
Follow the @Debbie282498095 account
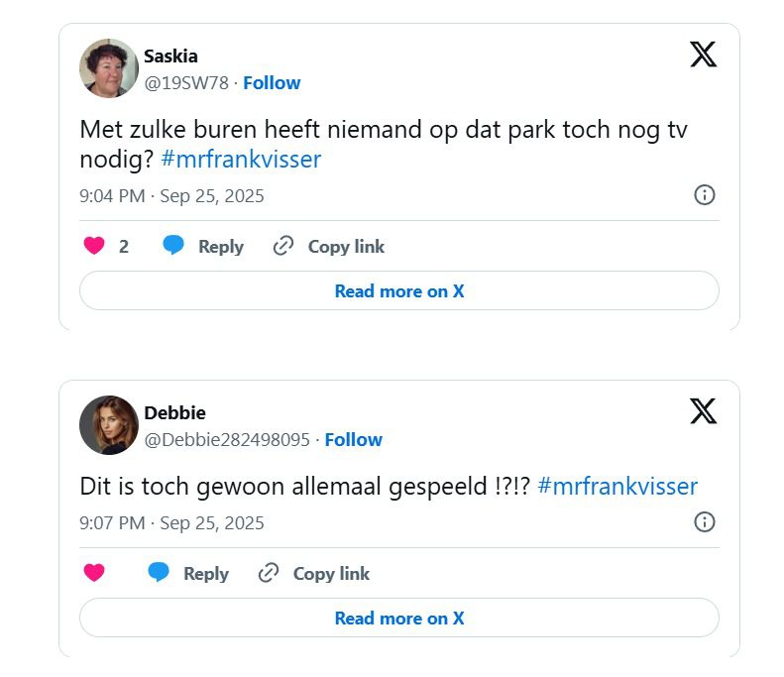[x=354, y=439]
